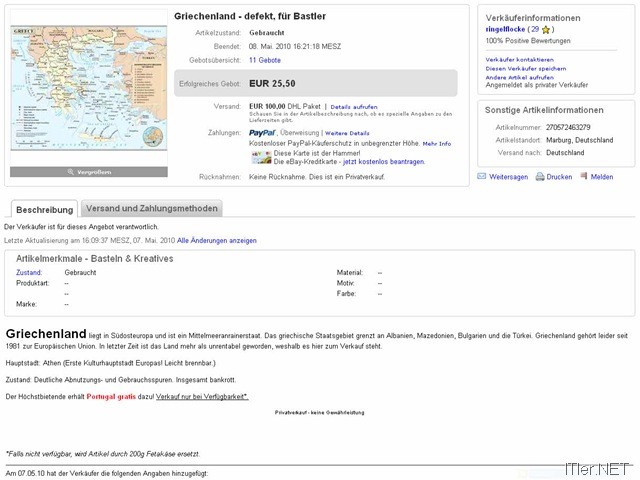The height and width of the screenshot is (480, 640).
Task: Click the winning bid EUR 25,50
Action: pos(272,84)
